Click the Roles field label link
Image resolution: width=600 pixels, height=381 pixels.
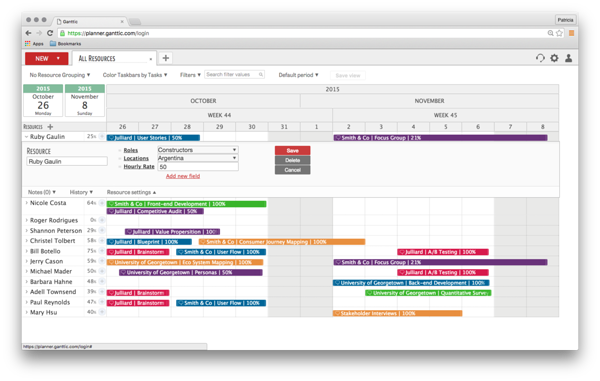(130, 150)
